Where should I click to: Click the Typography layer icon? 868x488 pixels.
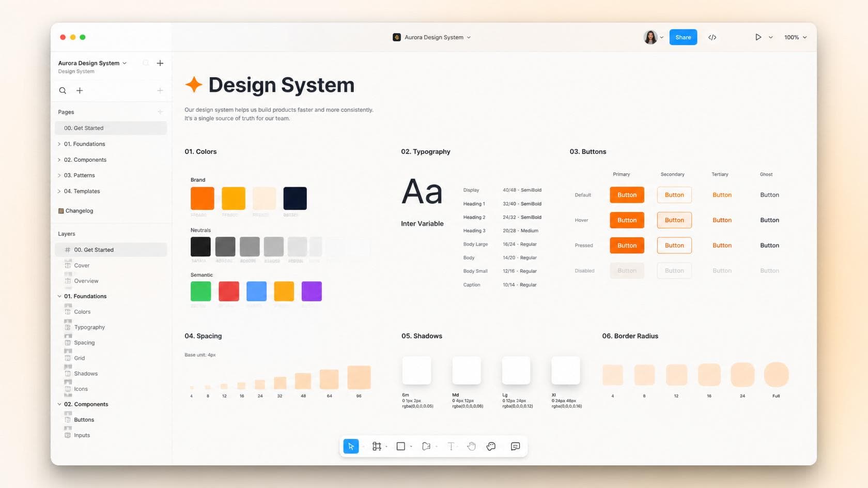tap(68, 327)
